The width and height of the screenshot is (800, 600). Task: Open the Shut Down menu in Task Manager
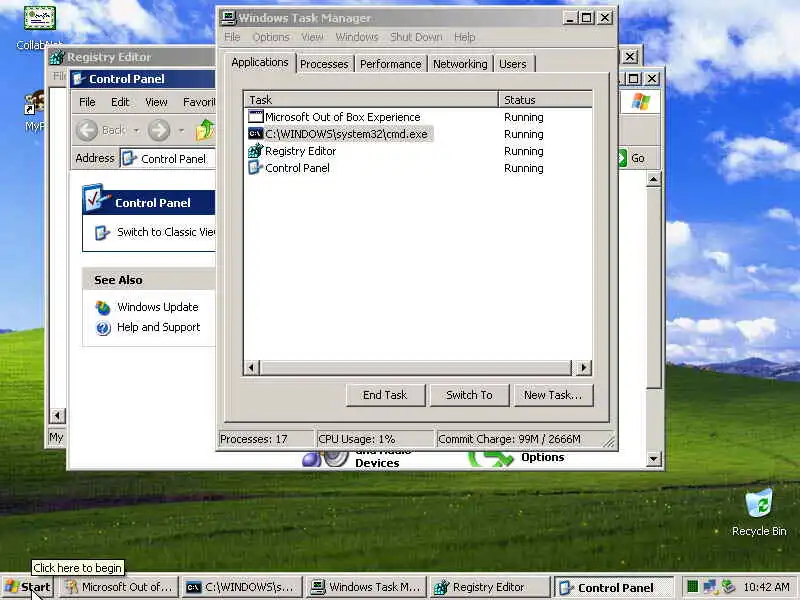click(416, 37)
